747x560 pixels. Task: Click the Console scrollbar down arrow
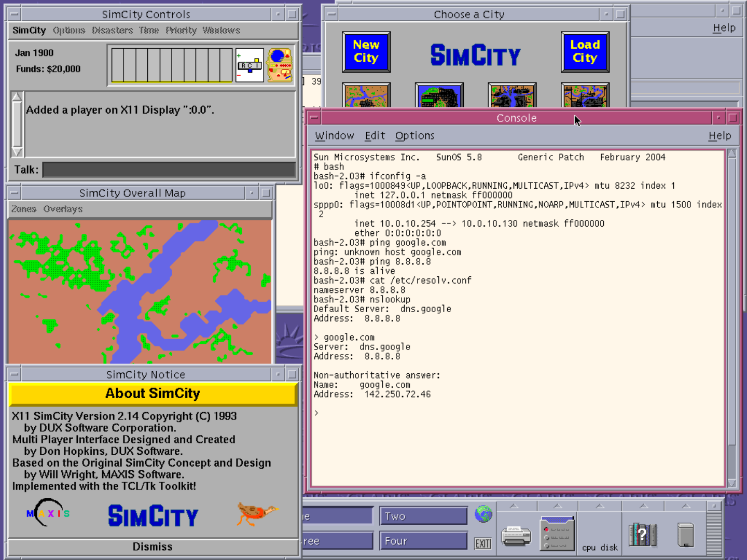[732, 483]
